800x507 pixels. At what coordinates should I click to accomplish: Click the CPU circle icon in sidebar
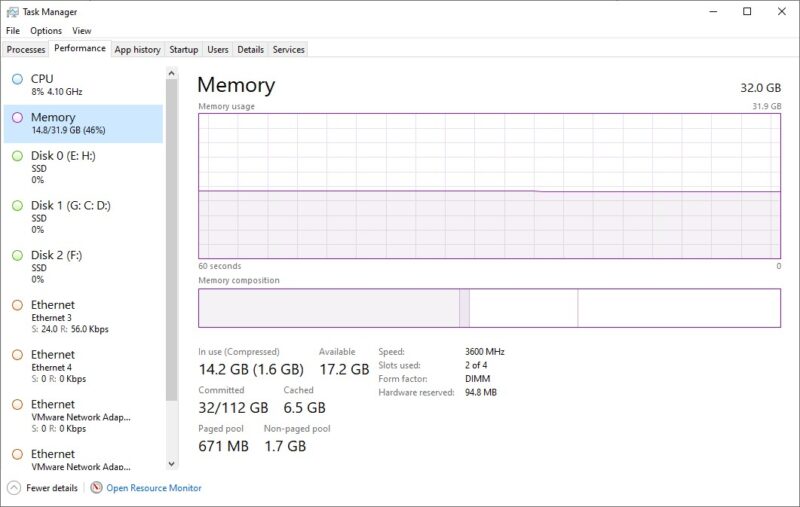tap(17, 79)
